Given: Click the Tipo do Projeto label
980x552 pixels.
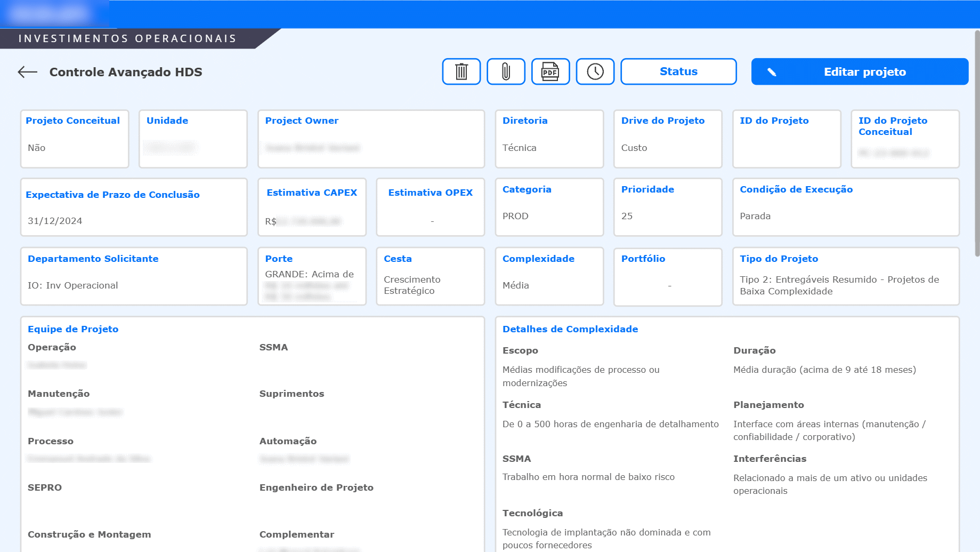Looking at the screenshot, I should (x=779, y=259).
